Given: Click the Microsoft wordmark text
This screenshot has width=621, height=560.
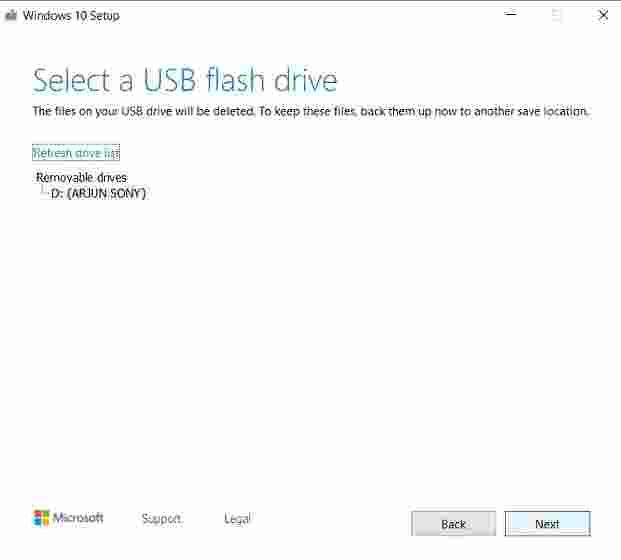Looking at the screenshot, I should [x=78, y=518].
